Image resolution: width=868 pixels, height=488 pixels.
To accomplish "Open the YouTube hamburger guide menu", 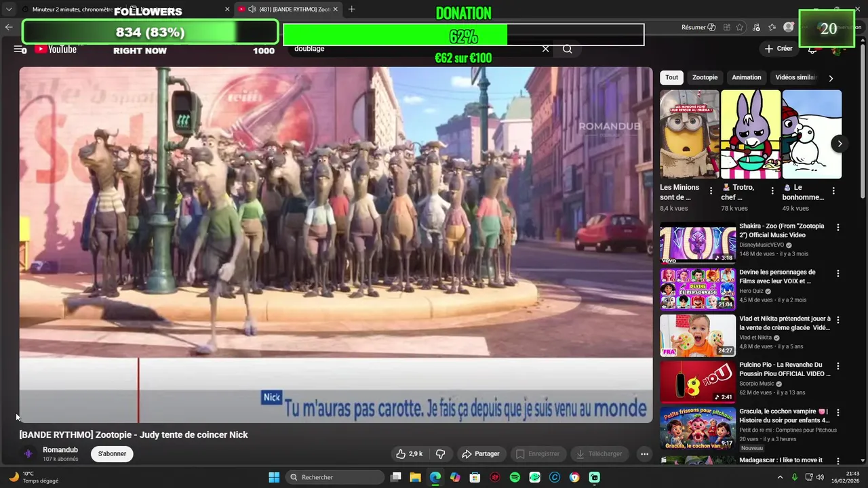I will point(18,49).
